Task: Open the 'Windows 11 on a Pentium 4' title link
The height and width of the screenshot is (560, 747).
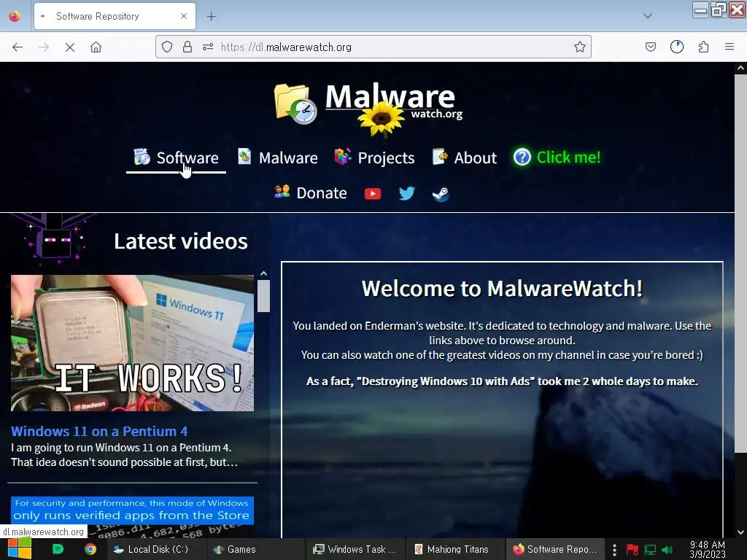Action: [99, 432]
